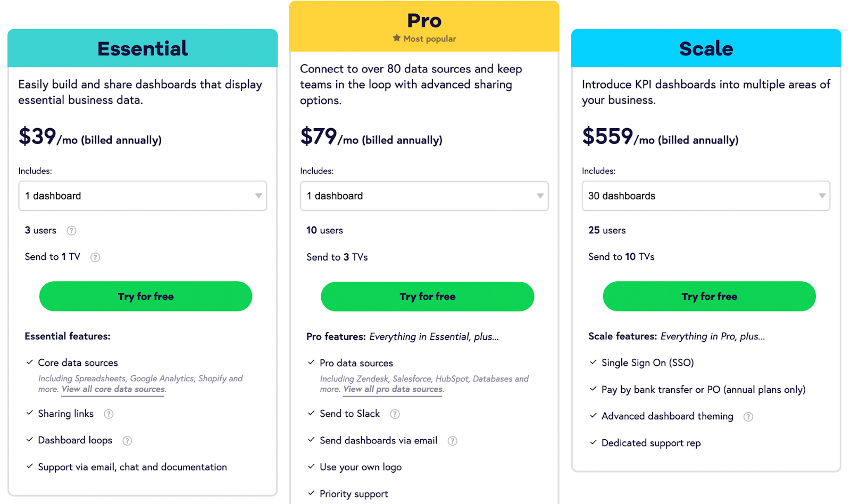Click help icon next to 3 users

(71, 231)
